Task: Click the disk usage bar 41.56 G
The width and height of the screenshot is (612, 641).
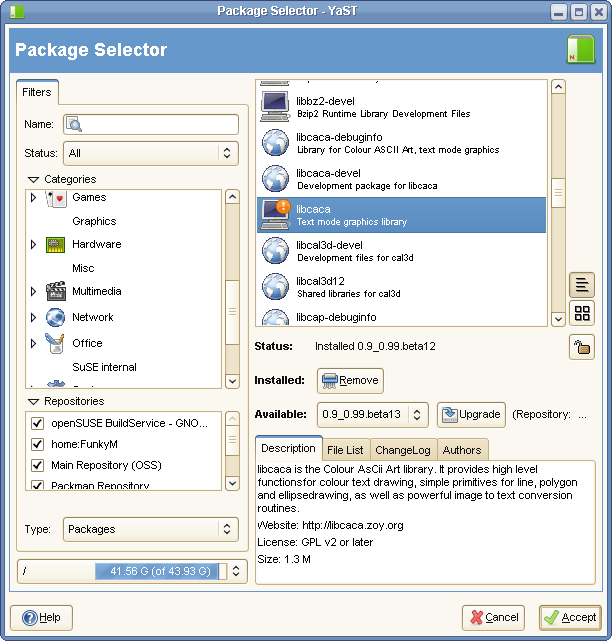Action: (161, 571)
